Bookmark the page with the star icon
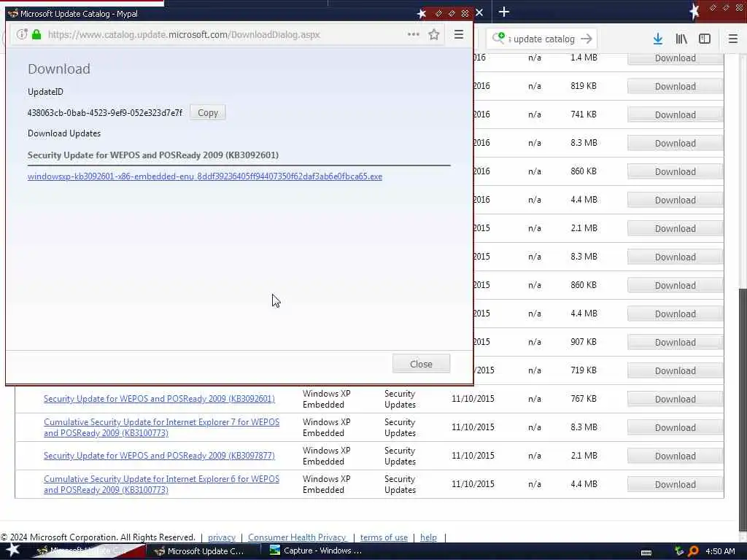Image resolution: width=747 pixels, height=560 pixels. [433, 34]
